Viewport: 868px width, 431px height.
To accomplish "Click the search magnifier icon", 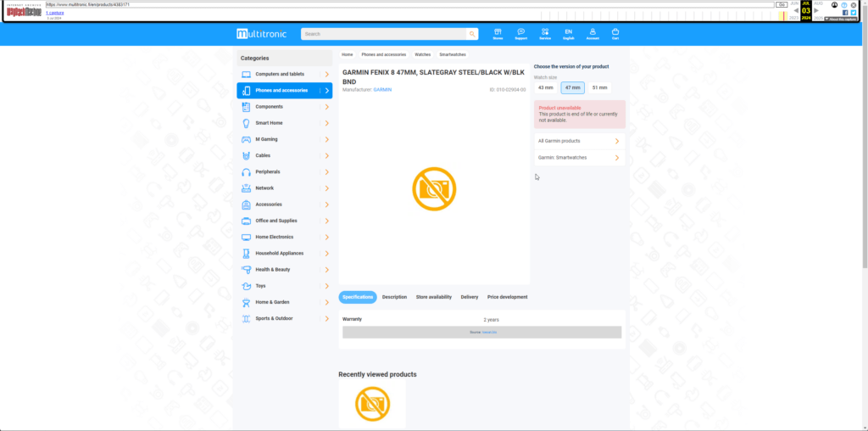I will [472, 34].
